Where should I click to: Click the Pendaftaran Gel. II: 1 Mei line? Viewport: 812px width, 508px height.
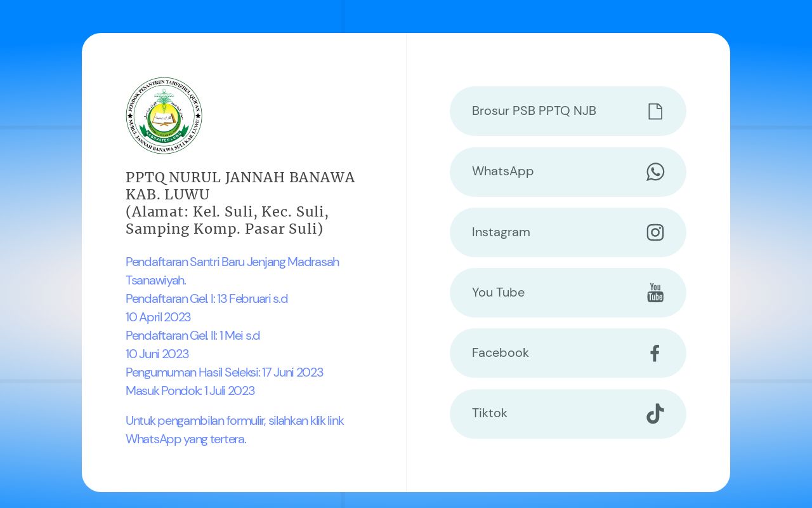(x=193, y=336)
